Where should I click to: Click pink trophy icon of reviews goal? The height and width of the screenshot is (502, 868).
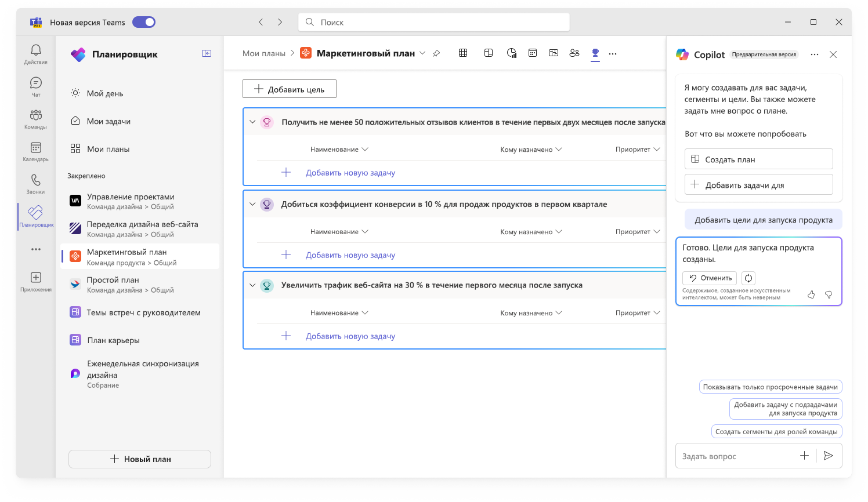click(267, 122)
